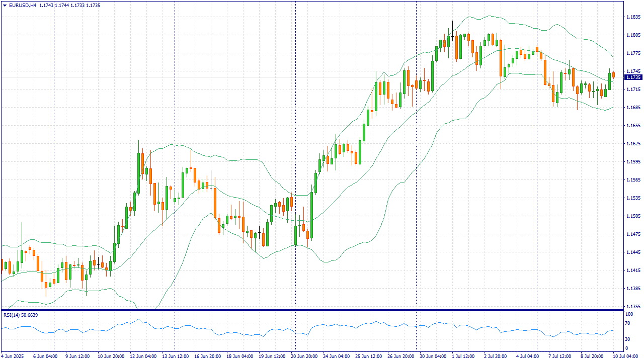Click the 4 Jun 2025 date label
The height and width of the screenshot is (362, 644).
coord(13,356)
